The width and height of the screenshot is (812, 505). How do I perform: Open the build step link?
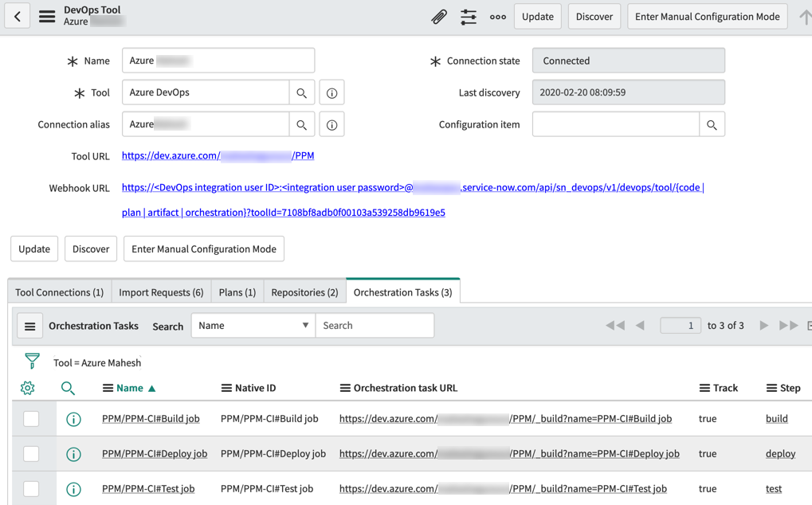pos(777,419)
